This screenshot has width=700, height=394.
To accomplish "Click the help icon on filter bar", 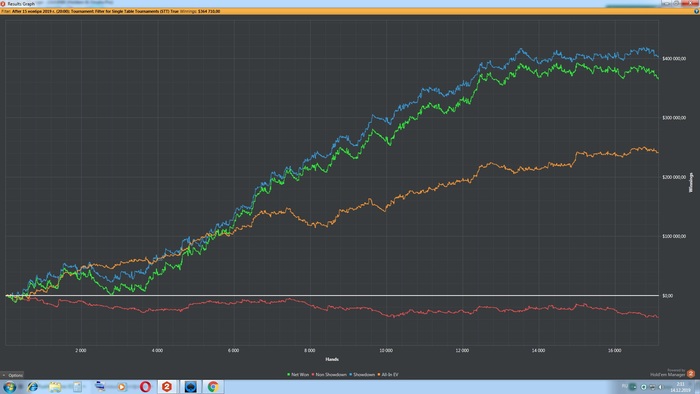I will click(696, 11).
